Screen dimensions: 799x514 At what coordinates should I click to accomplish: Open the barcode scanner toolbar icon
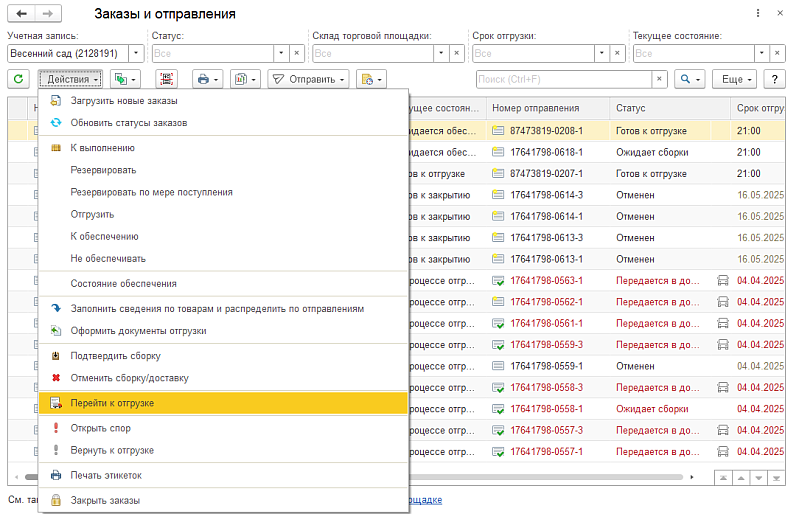tap(166, 79)
